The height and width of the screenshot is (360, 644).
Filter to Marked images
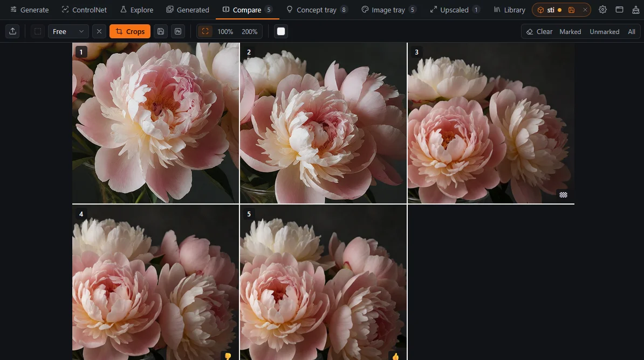[x=570, y=32]
